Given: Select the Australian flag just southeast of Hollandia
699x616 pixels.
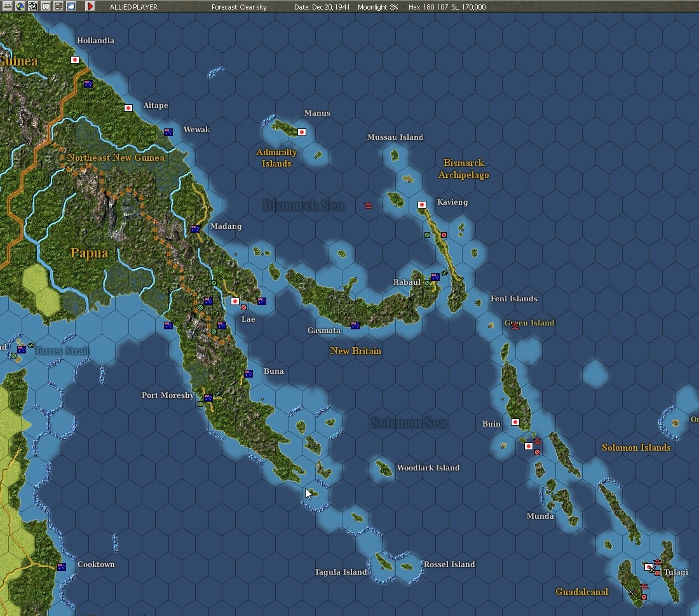Looking at the screenshot, I should coord(88,84).
